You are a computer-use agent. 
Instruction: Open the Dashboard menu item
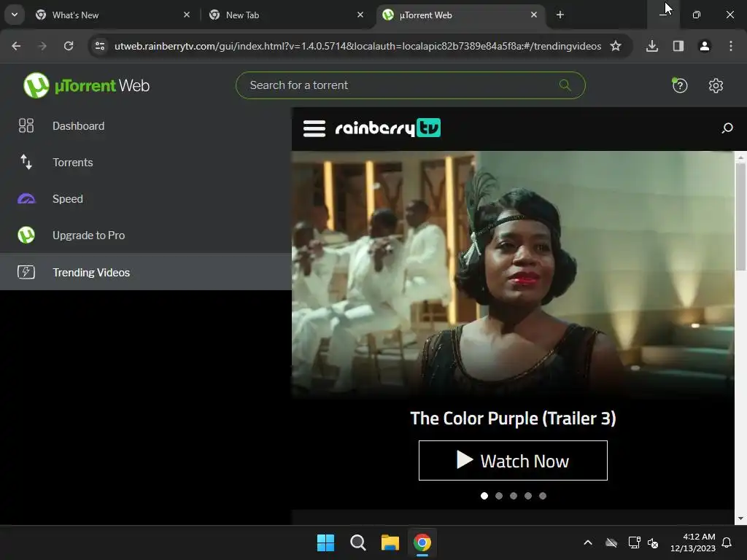click(146, 125)
